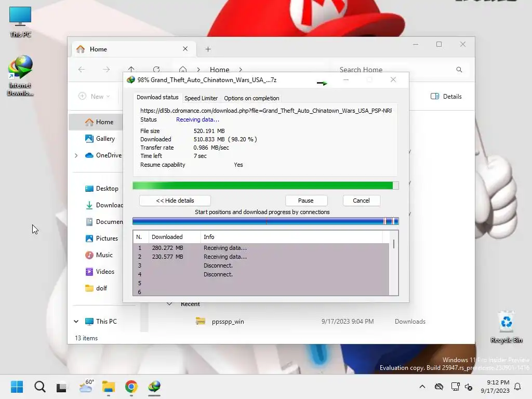Collapse the This PC tree node

pos(76,321)
